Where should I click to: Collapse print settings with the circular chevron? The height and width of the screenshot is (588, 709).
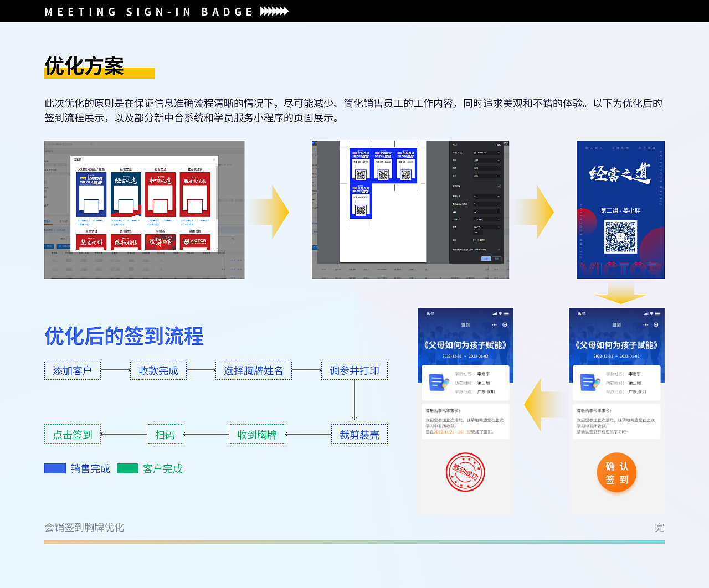499,186
